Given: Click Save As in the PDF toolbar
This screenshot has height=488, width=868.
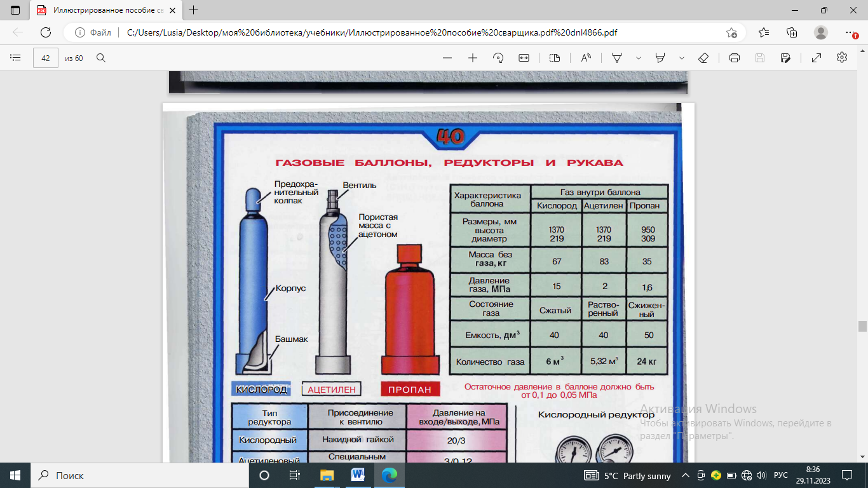Looking at the screenshot, I should pyautogui.click(x=785, y=58).
